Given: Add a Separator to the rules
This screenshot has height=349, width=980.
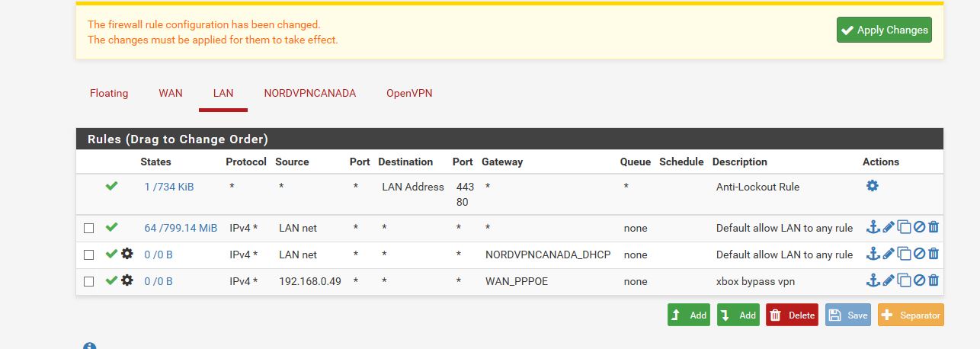Looking at the screenshot, I should click(x=911, y=315).
